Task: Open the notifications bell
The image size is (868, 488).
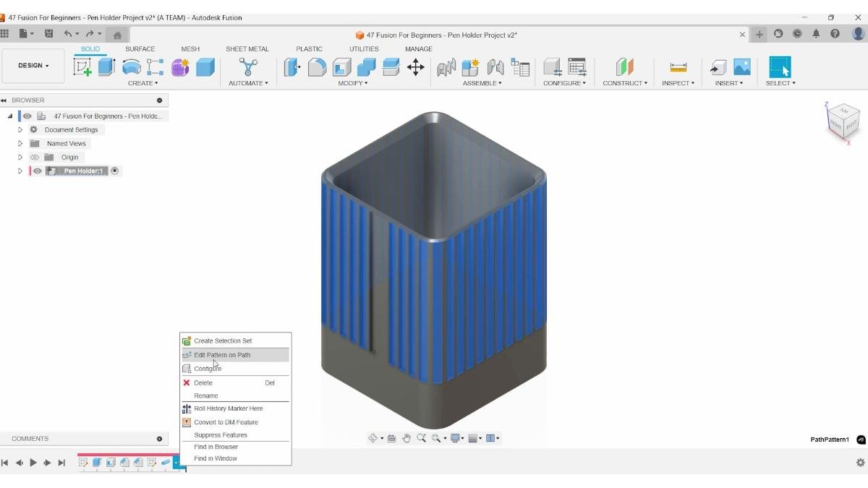Action: pyautogui.click(x=816, y=34)
